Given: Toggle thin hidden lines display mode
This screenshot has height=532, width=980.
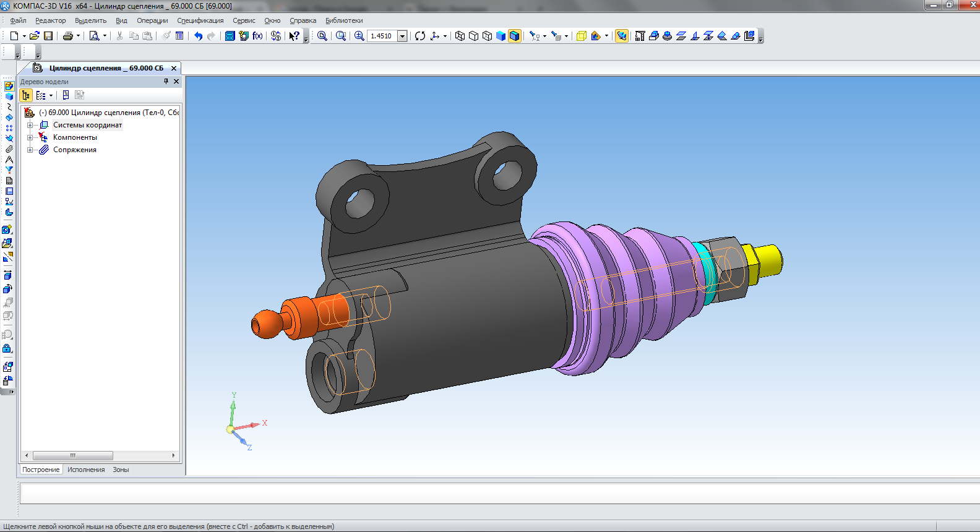Looking at the screenshot, I should point(487,36).
